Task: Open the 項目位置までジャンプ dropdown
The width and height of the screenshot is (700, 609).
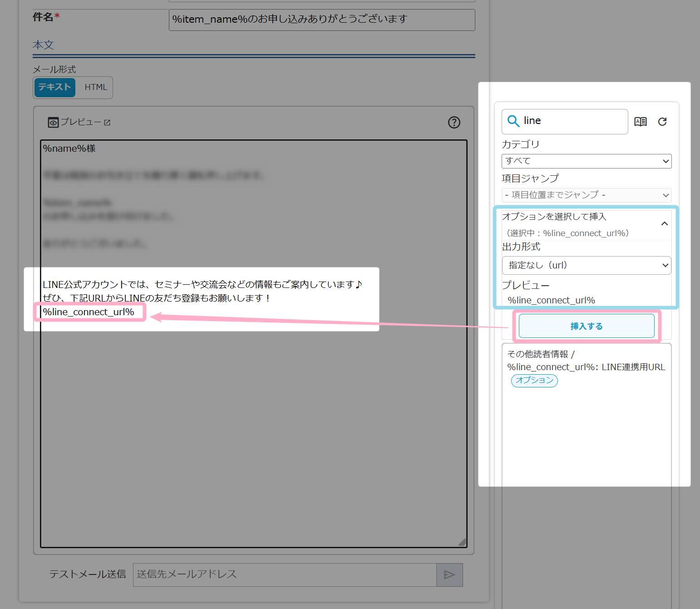Action: coord(586,195)
